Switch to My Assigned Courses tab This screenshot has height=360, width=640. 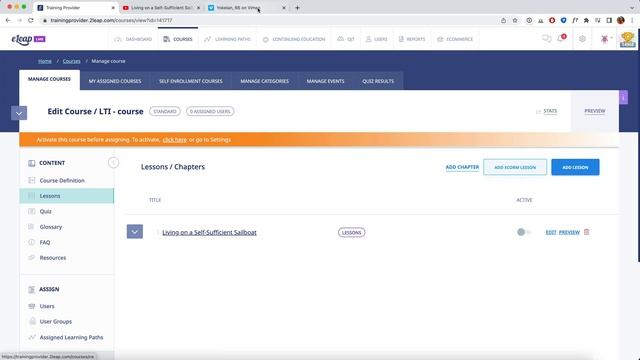[115, 81]
